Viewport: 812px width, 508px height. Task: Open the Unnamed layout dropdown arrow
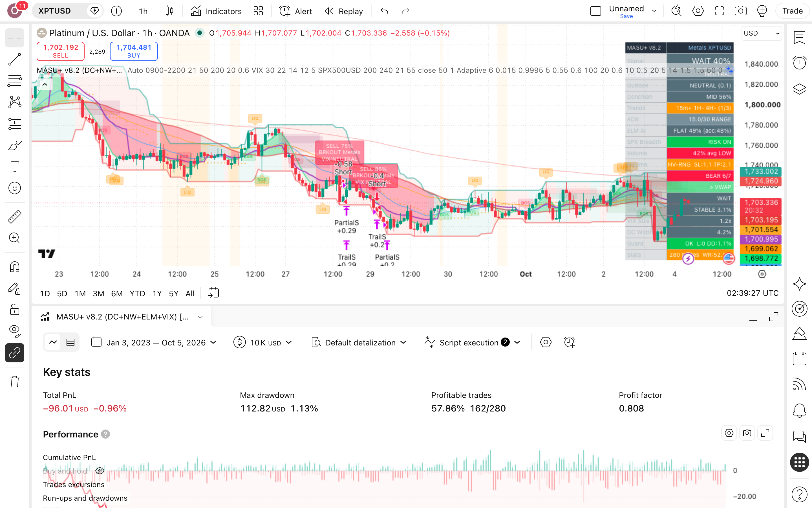[x=654, y=11]
